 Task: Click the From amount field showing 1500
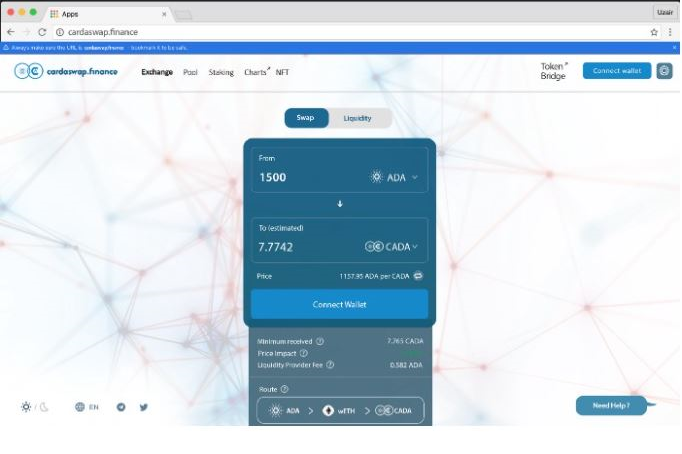[300, 177]
